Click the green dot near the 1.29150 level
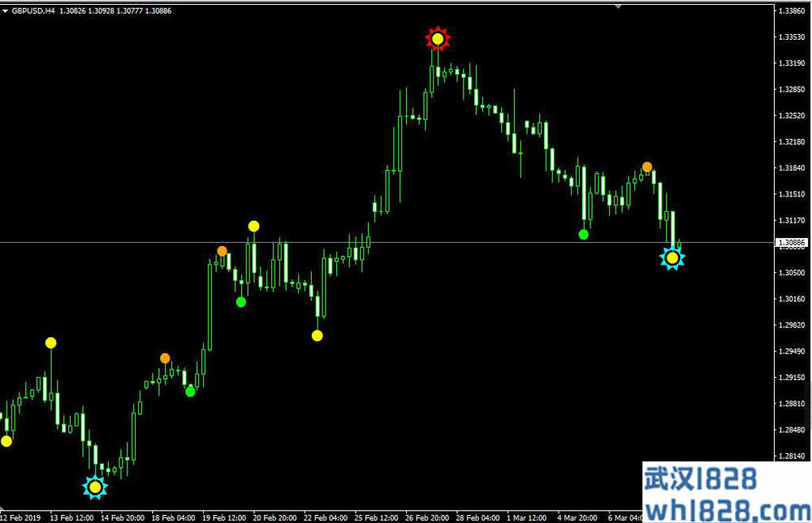The height and width of the screenshot is (523, 812). pyautogui.click(x=190, y=391)
